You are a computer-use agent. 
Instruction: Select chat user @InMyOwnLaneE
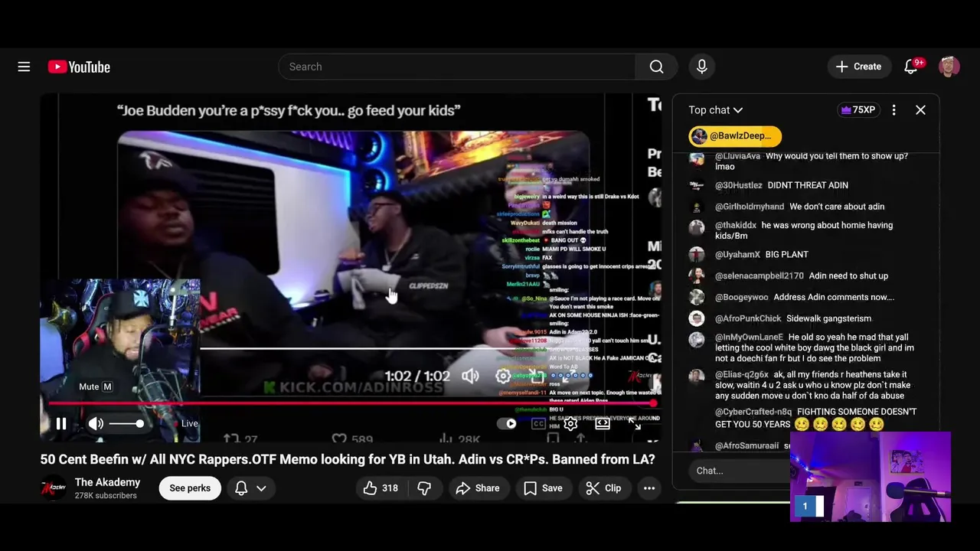click(749, 337)
